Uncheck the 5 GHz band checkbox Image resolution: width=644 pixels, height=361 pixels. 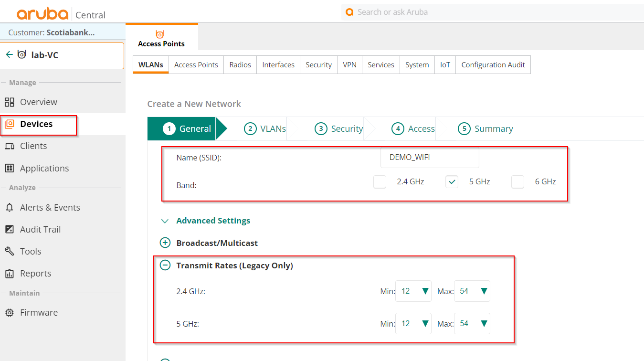pyautogui.click(x=452, y=182)
